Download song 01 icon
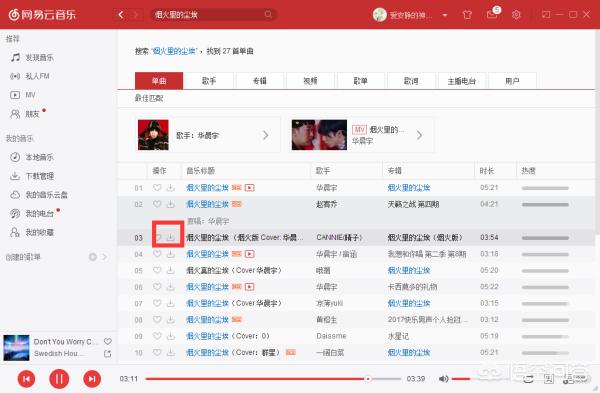The image size is (600, 393). point(170,188)
